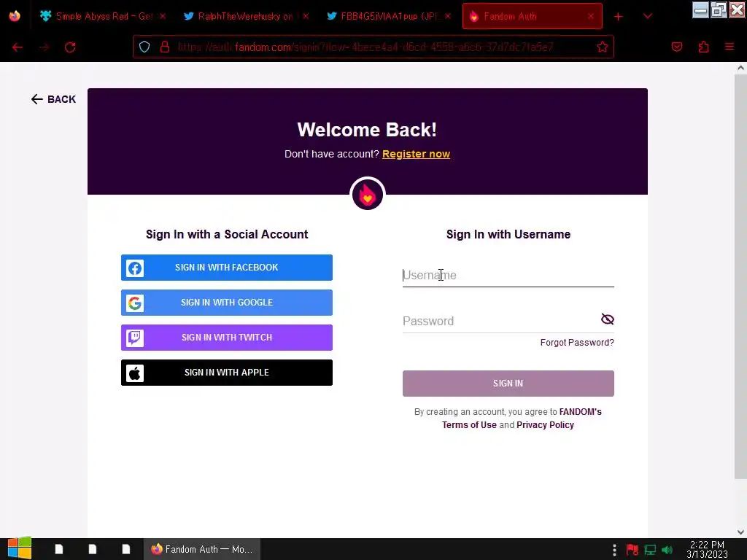
Task: Click the Firefox View icon in tab bar
Action: 15,16
